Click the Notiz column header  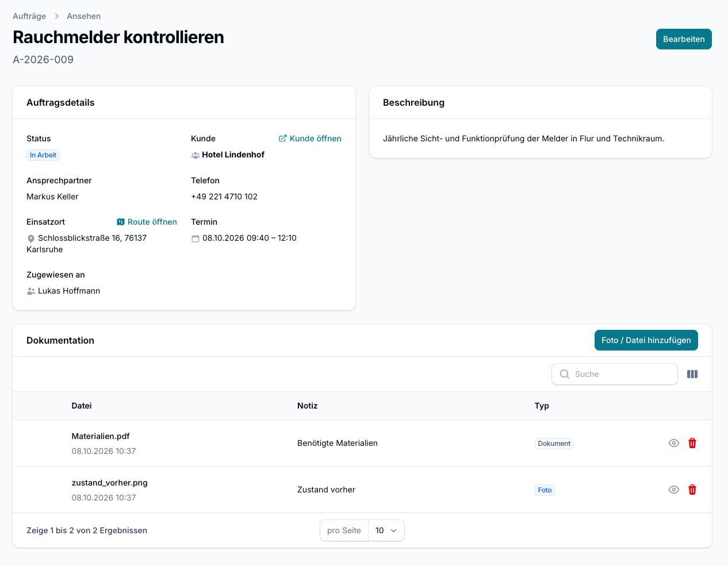tap(308, 406)
